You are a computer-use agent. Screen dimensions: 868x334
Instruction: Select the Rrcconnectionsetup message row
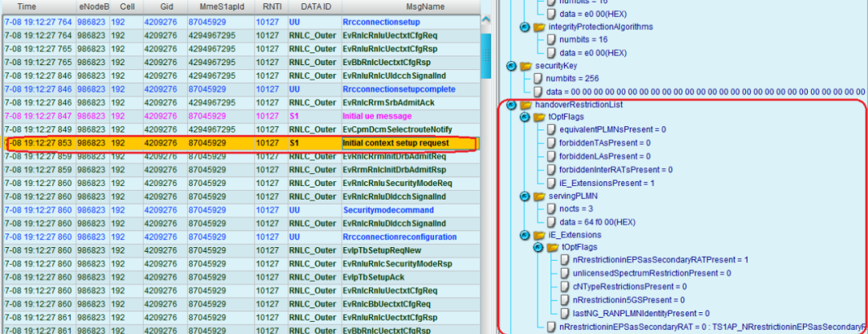click(241, 23)
